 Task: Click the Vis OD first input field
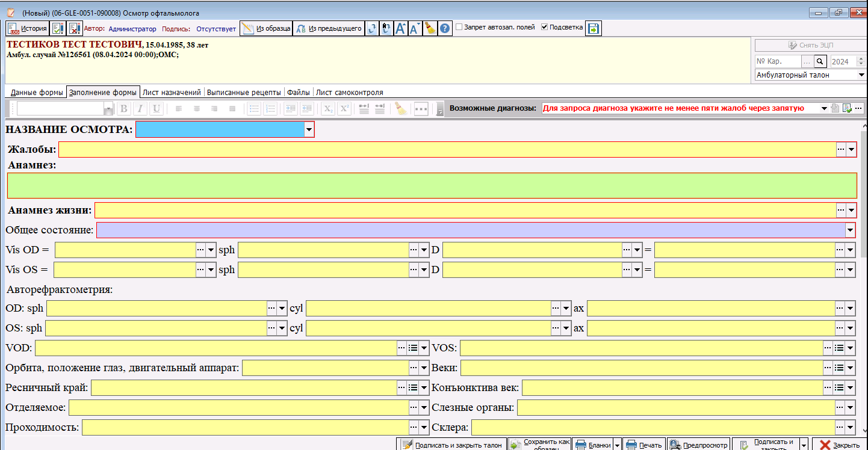[125, 250]
